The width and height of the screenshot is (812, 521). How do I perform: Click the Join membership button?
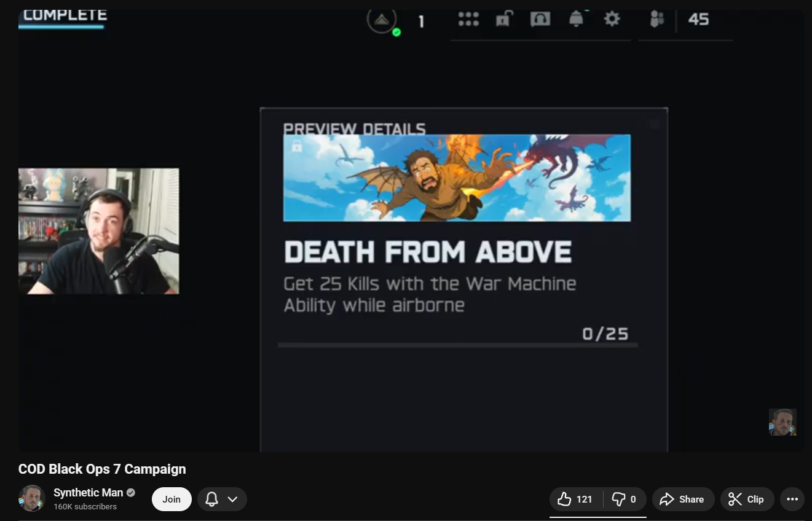coord(171,499)
